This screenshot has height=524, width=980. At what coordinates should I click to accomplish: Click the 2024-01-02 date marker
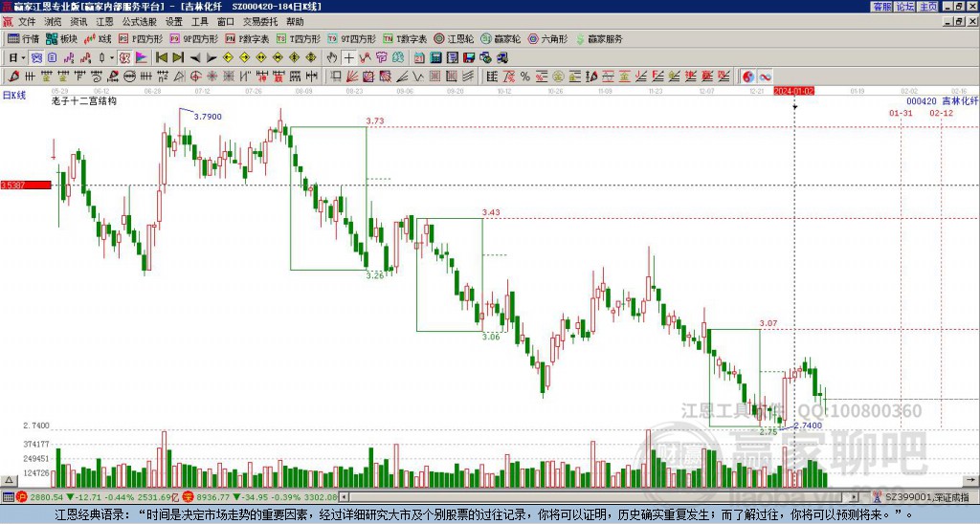coord(793,91)
